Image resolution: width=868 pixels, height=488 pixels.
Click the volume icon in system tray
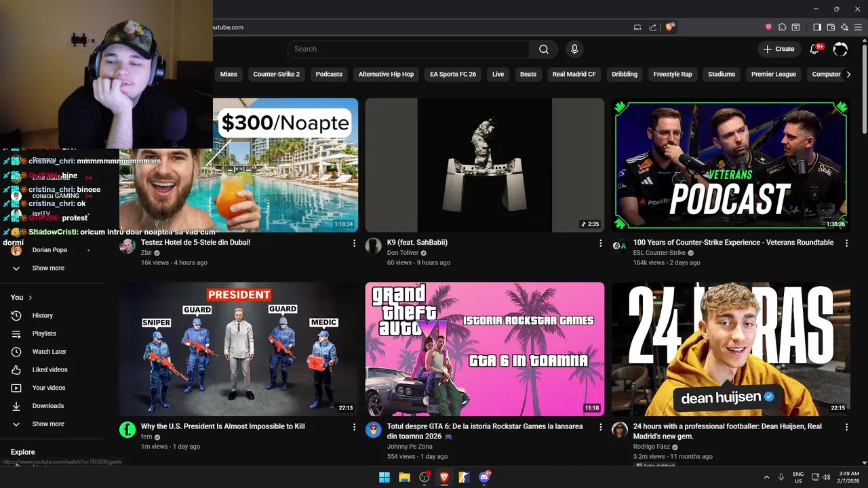(x=826, y=477)
